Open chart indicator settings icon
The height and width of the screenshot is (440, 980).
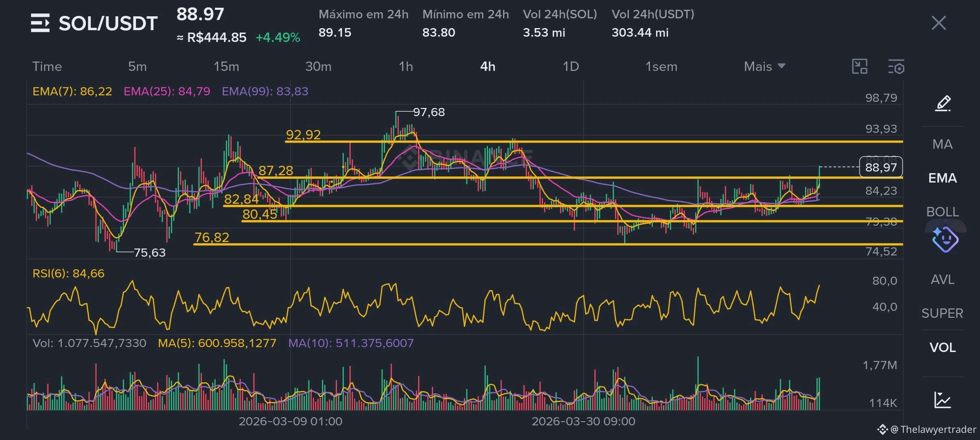(x=896, y=66)
